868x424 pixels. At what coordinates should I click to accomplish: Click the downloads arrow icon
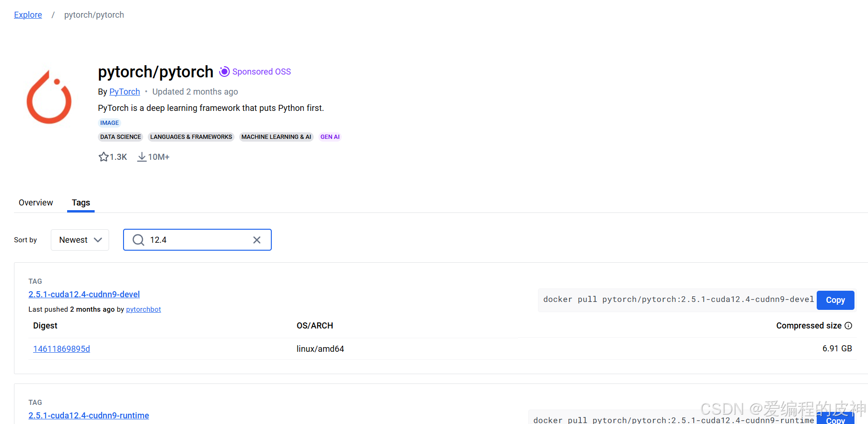point(142,157)
